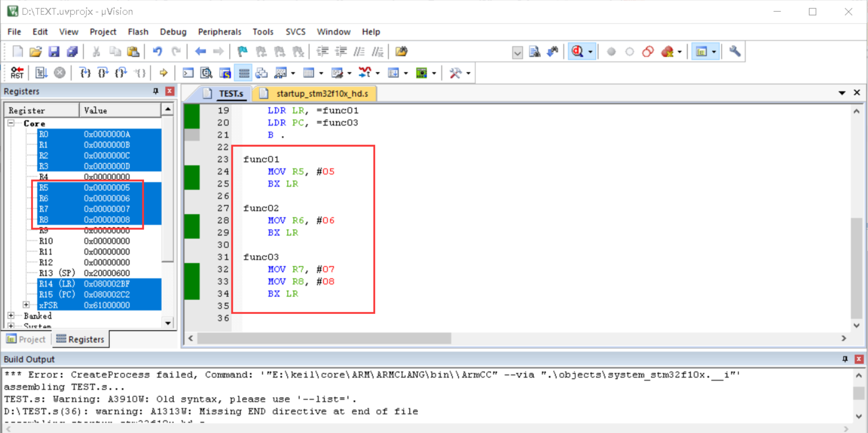Open the Call Stack window icon
Screen dimensions: 868x433
point(262,73)
